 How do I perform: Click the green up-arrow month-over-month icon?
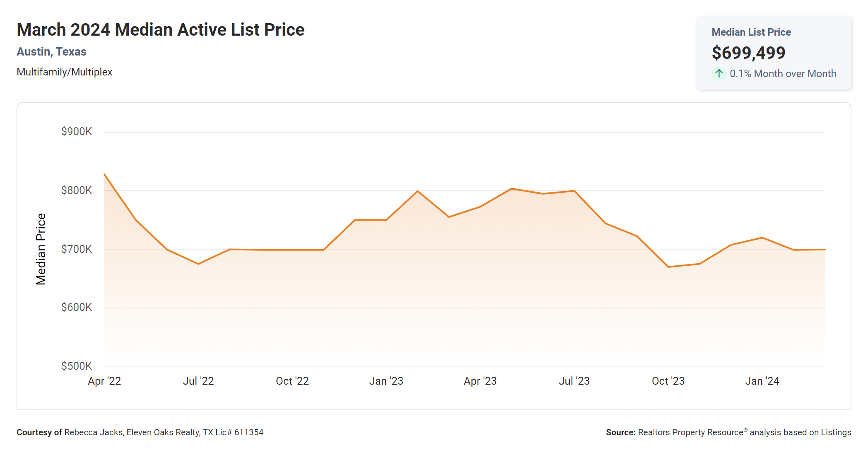click(719, 74)
